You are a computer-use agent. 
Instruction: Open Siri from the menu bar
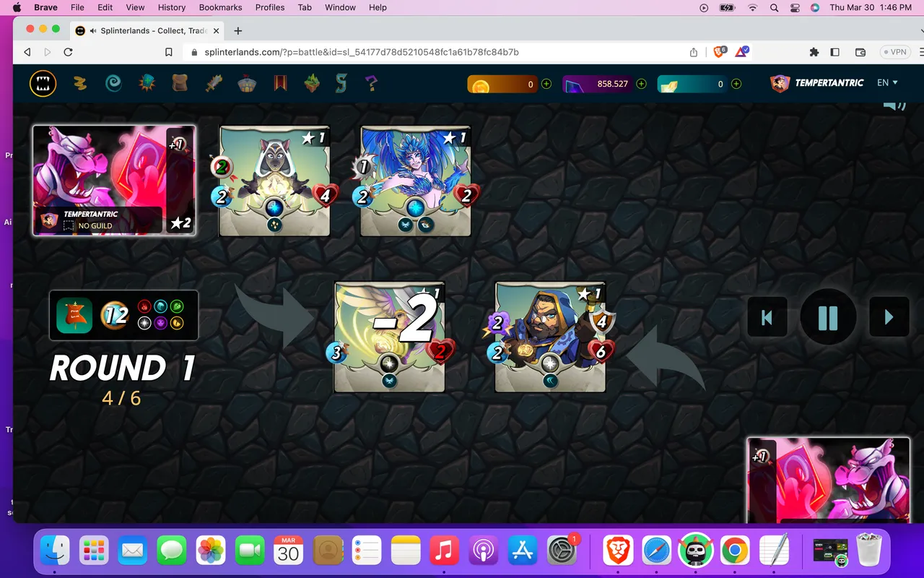pos(815,7)
